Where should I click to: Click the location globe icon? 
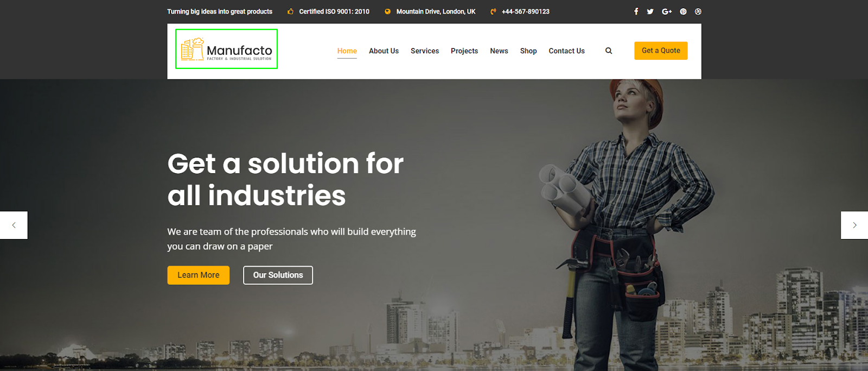(x=387, y=11)
